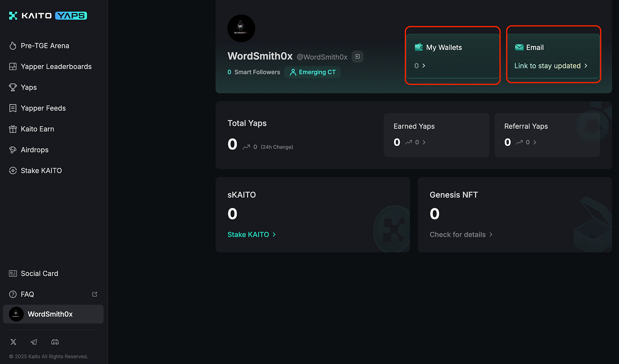Click the small avatar in sidebar account row
This screenshot has height=364, width=619.
[x=16, y=314]
